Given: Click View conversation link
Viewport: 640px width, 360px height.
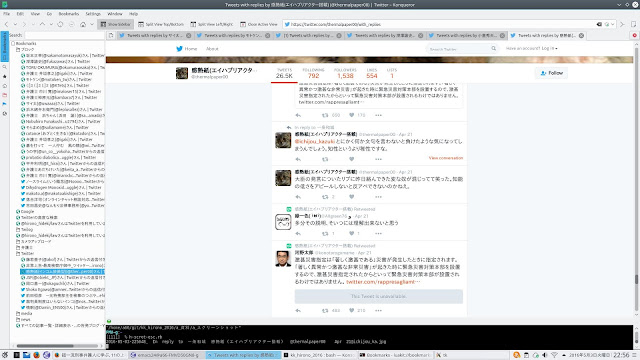Looking at the screenshot, I should pos(446,158).
